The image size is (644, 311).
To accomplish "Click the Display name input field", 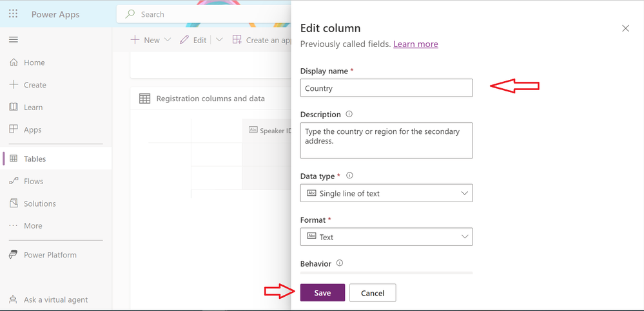I will [387, 88].
